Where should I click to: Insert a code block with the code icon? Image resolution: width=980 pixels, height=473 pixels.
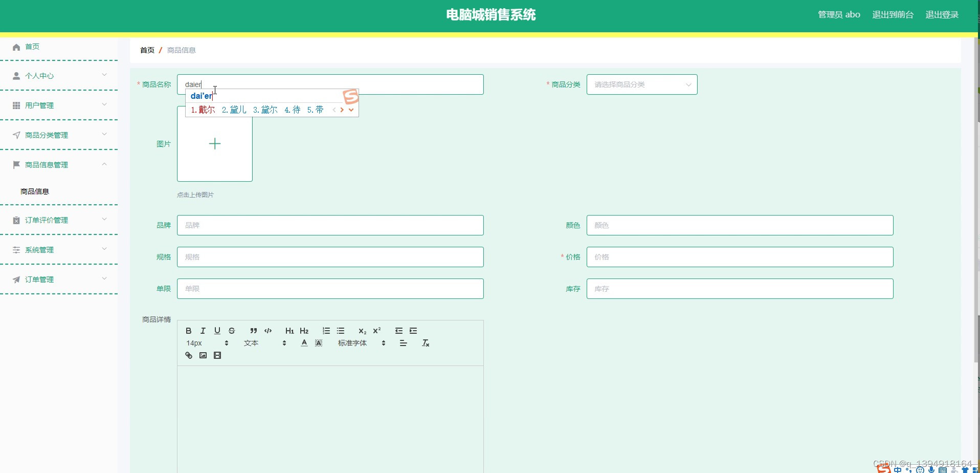click(268, 331)
